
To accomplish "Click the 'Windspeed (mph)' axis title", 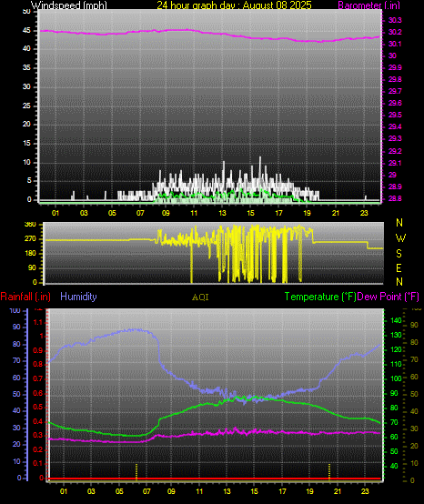I will pyautogui.click(x=69, y=5).
